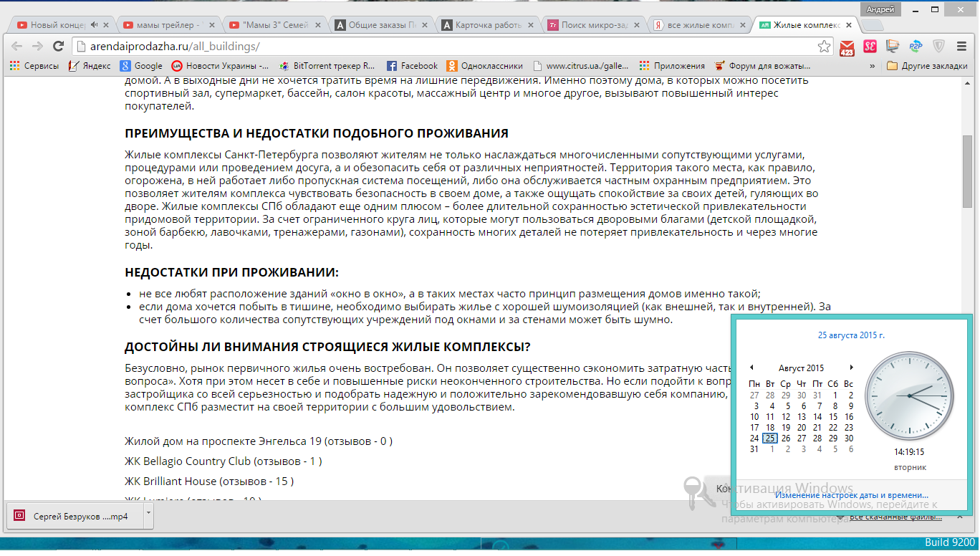The width and height of the screenshot is (980, 556).
Task: Select 25 in the calendar
Action: [770, 438]
